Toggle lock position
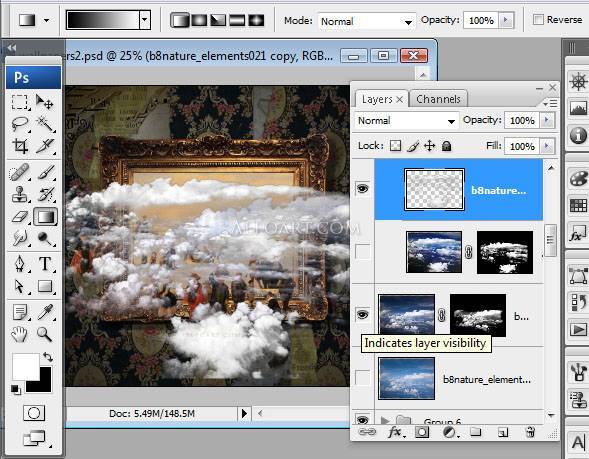The image size is (589, 459). click(430, 146)
